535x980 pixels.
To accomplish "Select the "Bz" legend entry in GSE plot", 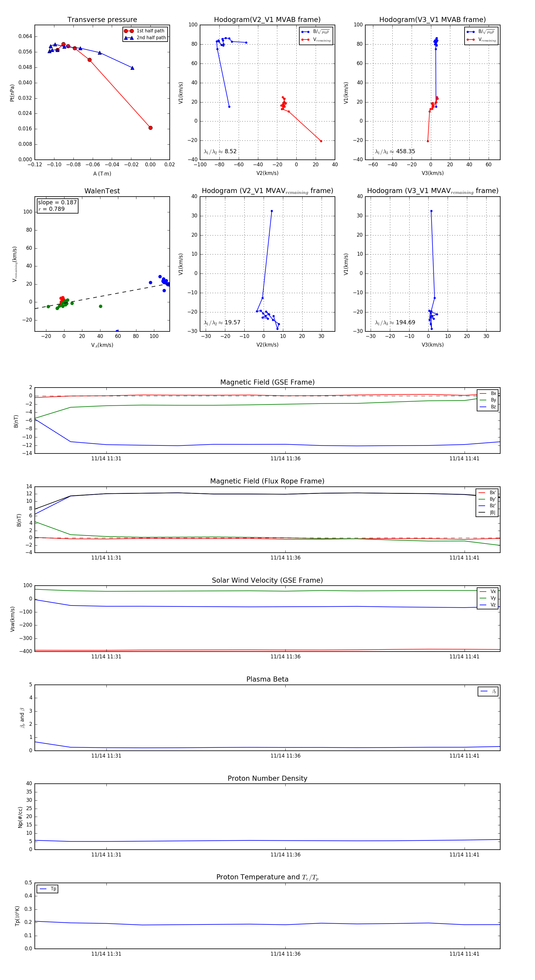I will pyautogui.click(x=488, y=407).
